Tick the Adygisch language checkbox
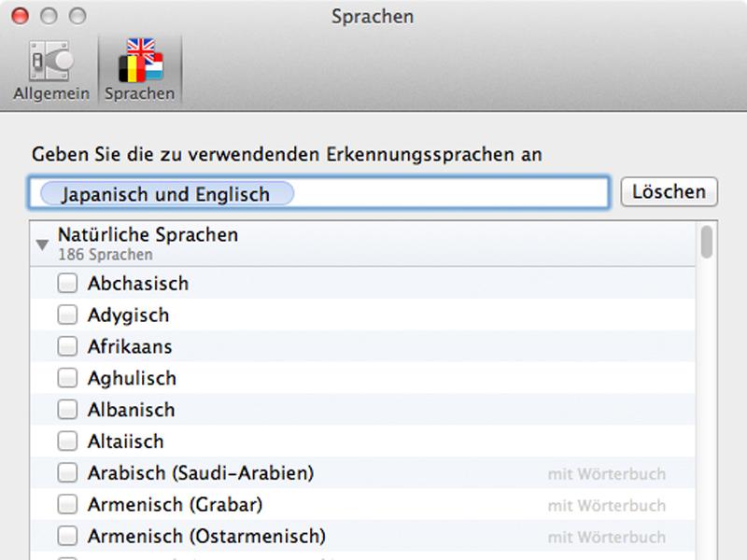The height and width of the screenshot is (560, 747). (x=67, y=315)
